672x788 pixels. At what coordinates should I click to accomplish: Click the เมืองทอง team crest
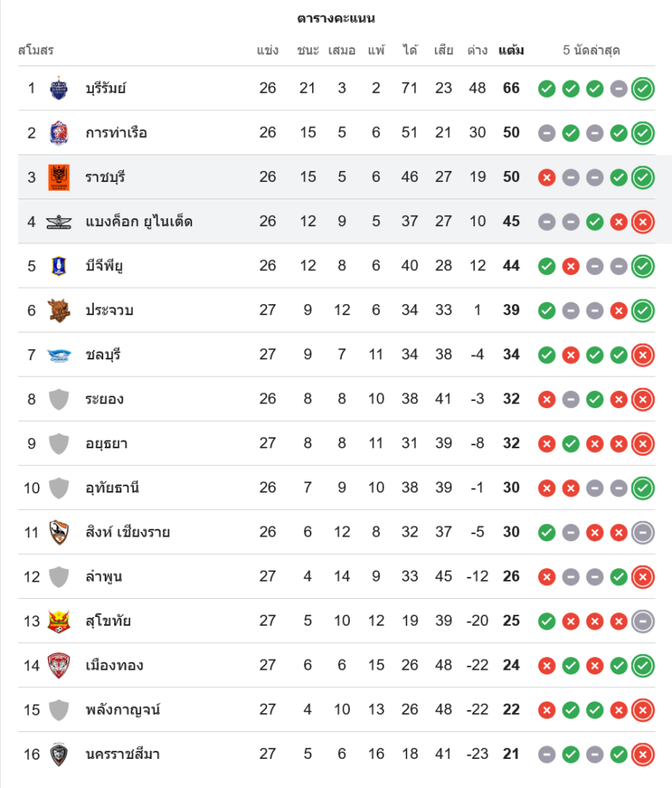coord(59,665)
